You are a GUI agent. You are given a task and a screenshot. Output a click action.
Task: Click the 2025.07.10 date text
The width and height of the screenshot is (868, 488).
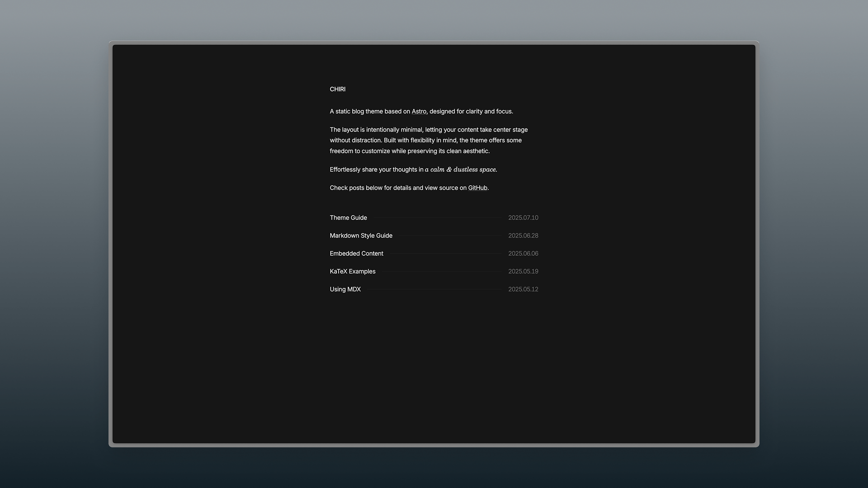point(523,218)
